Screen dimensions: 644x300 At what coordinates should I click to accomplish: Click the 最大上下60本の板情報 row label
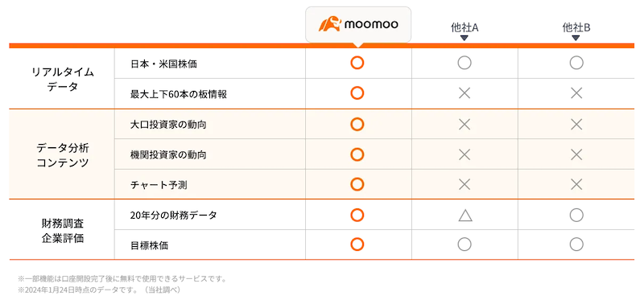(x=179, y=94)
